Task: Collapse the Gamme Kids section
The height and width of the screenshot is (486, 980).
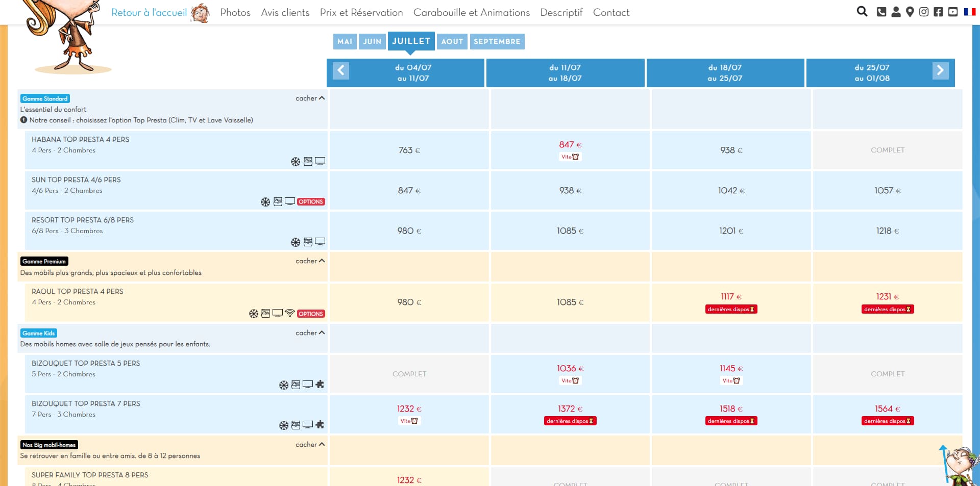Action: click(310, 333)
